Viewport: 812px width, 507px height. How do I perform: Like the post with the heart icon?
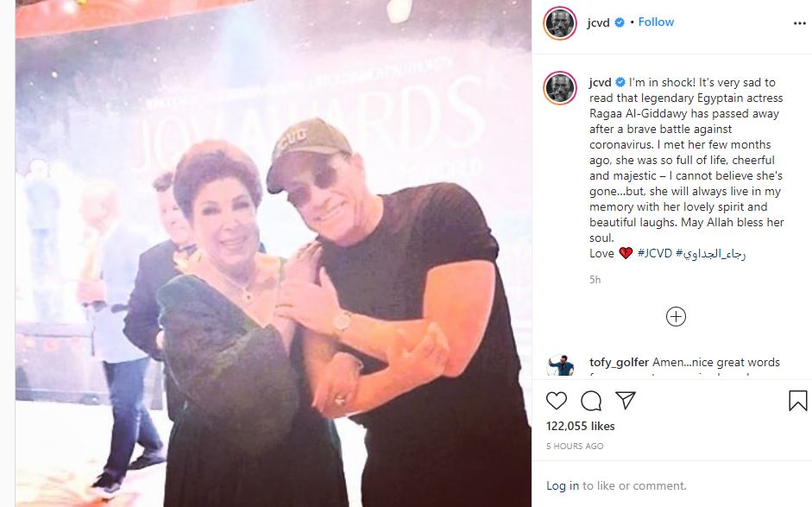click(557, 401)
